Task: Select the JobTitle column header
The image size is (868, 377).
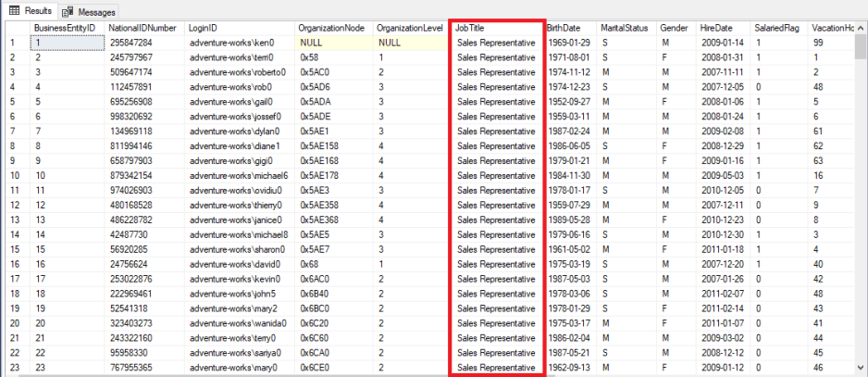Action: pos(470,29)
